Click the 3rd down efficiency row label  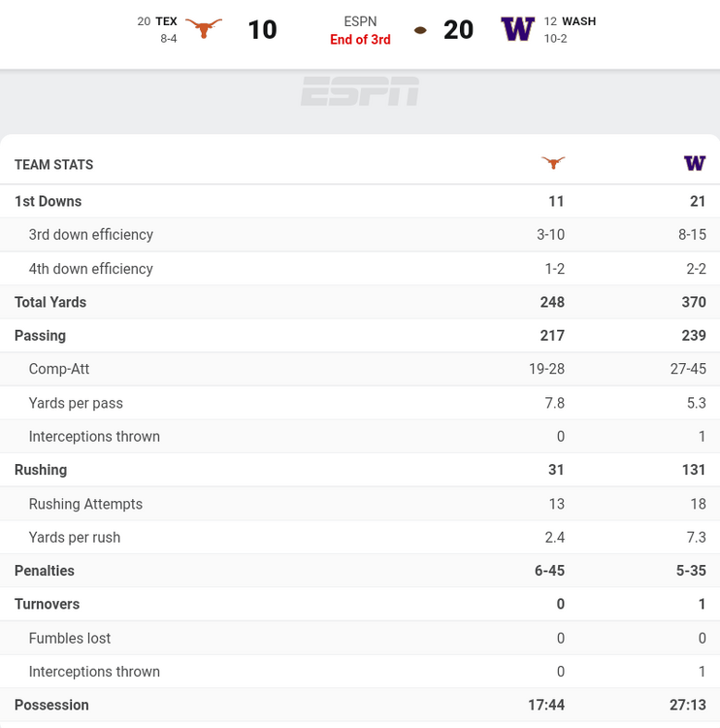click(91, 235)
